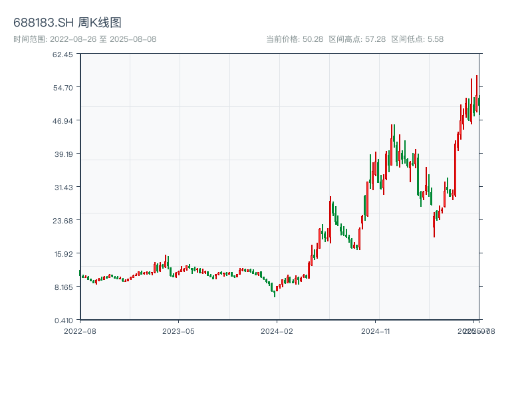Image resolution: width=532 pixels, height=399 pixels.
Task: Click the lowest green candlestick near 2024-02
Action: tap(274, 291)
